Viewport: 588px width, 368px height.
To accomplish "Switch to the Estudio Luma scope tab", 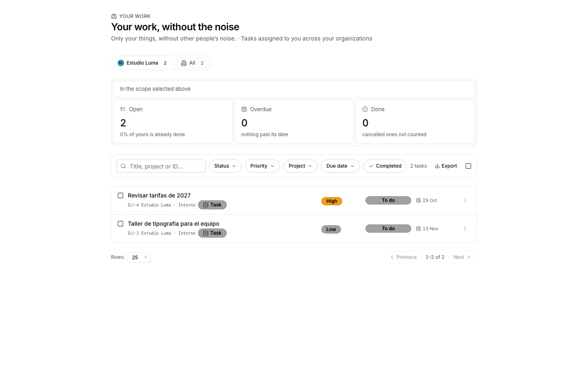I will [143, 63].
